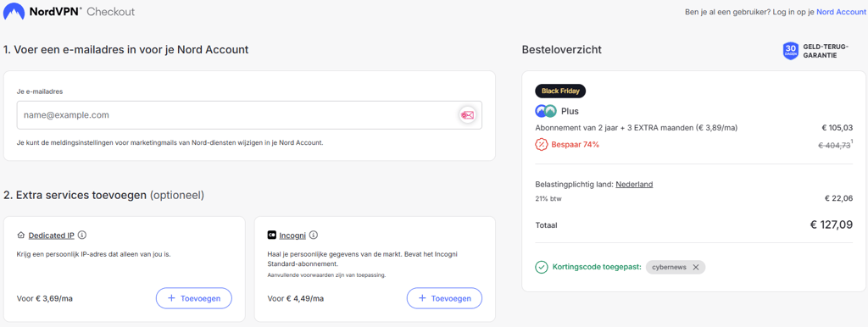The width and height of the screenshot is (868, 327).
Task: Focus the email address input field
Action: click(249, 115)
